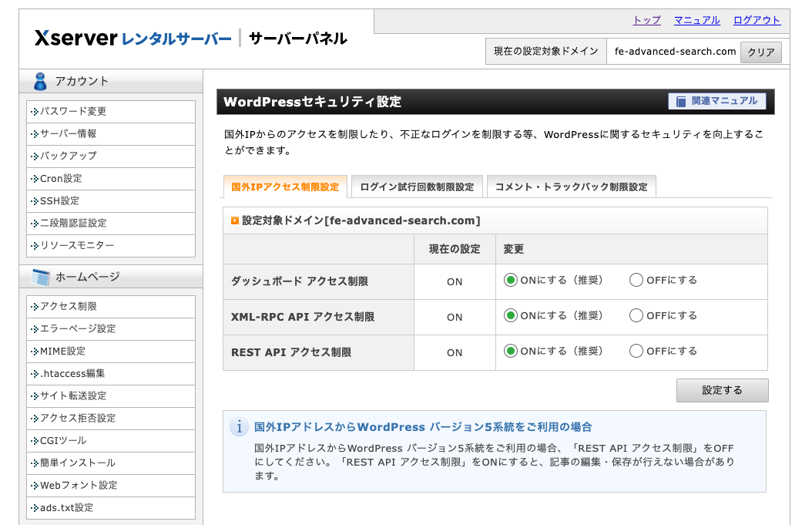Image resolution: width=812 pixels, height=525 pixels.
Task: Open .htaccess編集 in the sidebar
Action: tap(111, 373)
